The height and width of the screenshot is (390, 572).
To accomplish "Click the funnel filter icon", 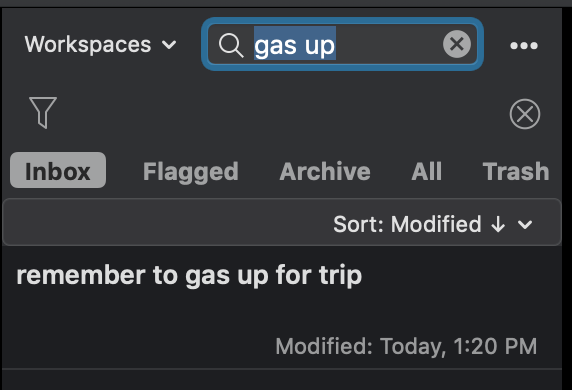I will [43, 112].
